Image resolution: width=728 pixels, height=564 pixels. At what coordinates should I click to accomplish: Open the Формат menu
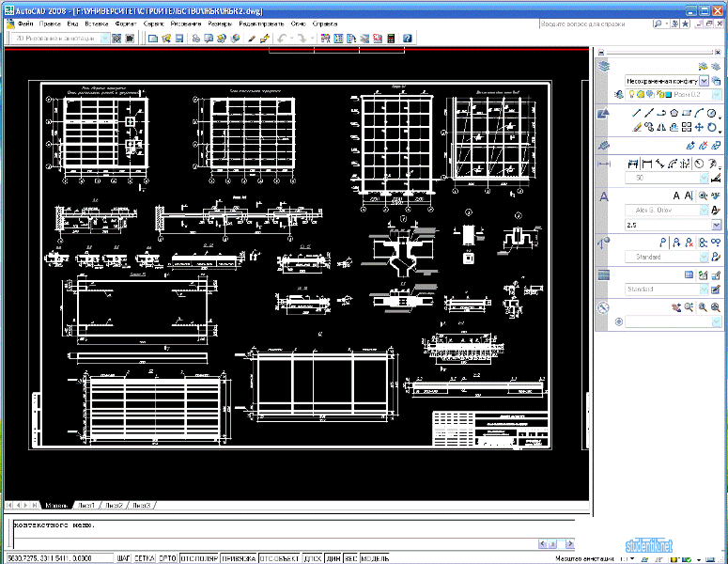tap(125, 23)
